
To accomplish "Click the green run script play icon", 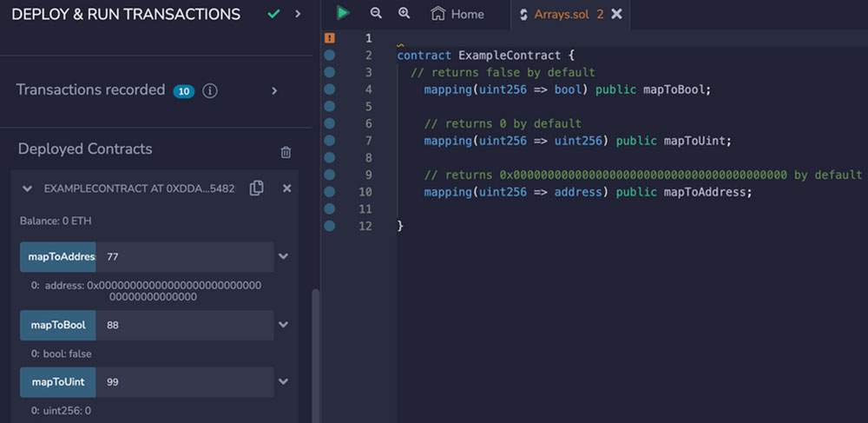I will click(343, 13).
